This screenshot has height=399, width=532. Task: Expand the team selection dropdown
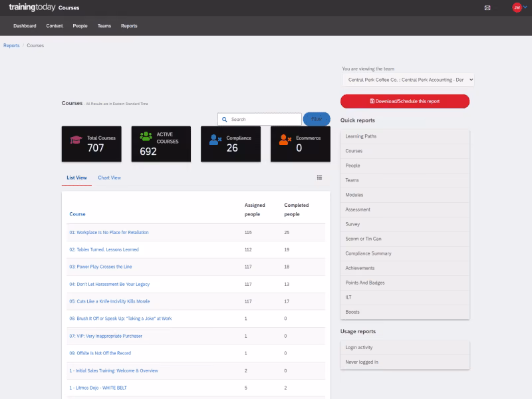408,80
